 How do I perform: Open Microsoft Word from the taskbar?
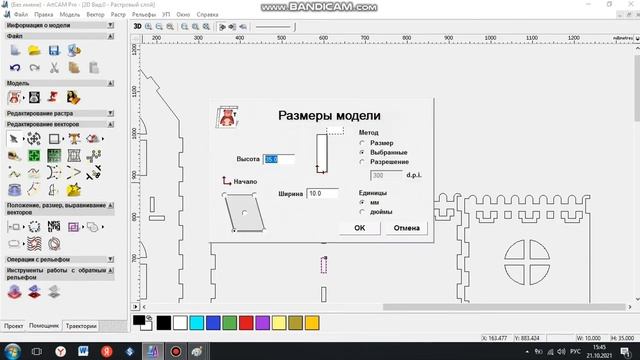click(x=83, y=351)
